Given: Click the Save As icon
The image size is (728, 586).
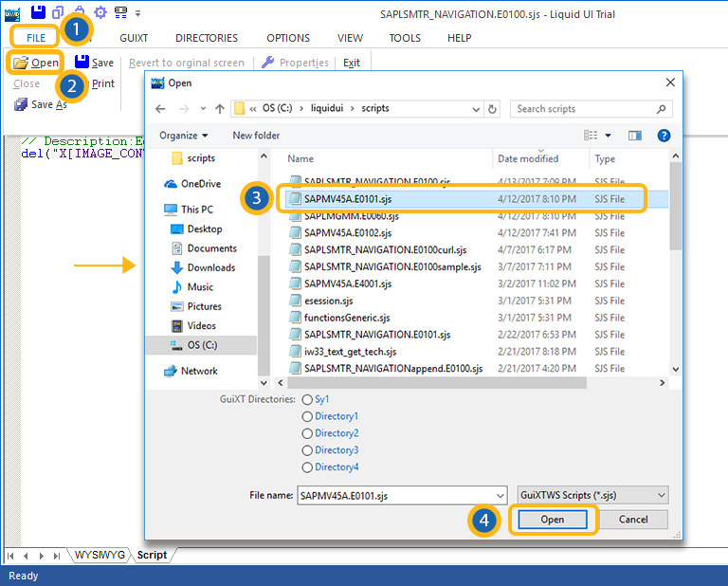Looking at the screenshot, I should (21, 104).
